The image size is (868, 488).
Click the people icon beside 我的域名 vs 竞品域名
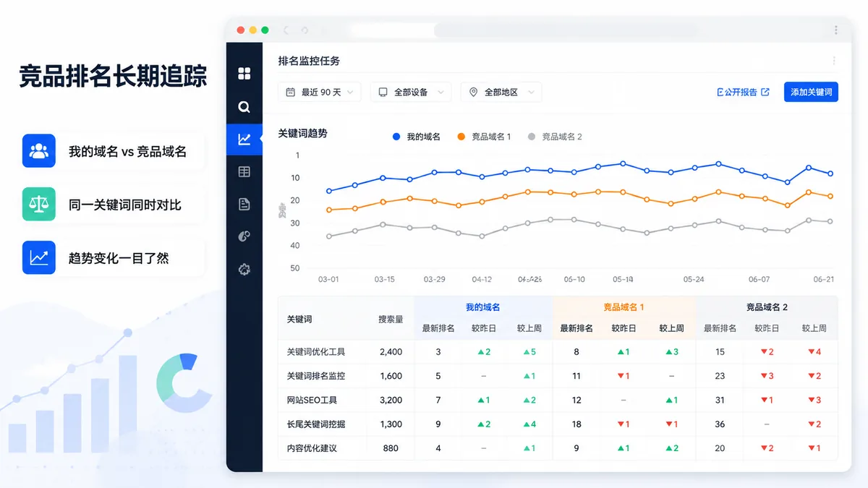click(39, 151)
